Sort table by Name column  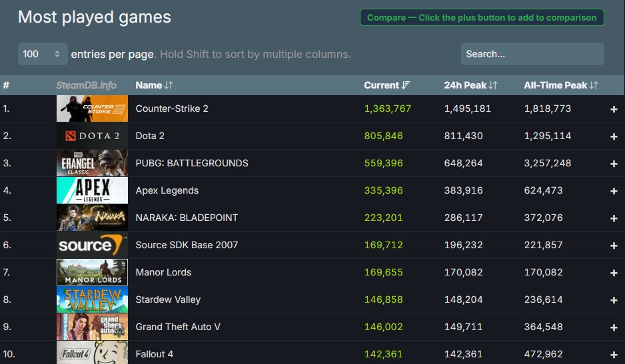click(154, 85)
